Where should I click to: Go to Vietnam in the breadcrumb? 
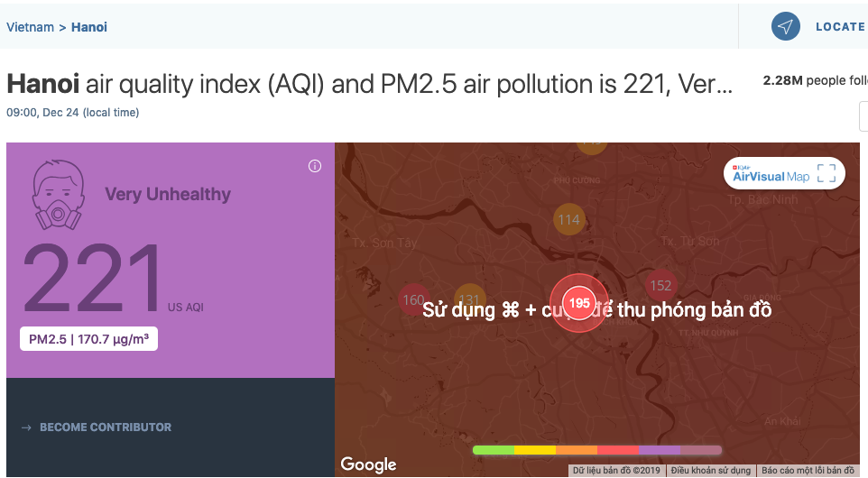(x=30, y=27)
